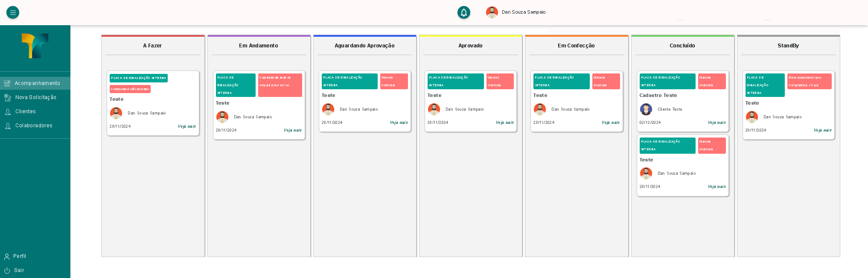
Task: Open the notifications bell
Action: pyautogui.click(x=463, y=12)
